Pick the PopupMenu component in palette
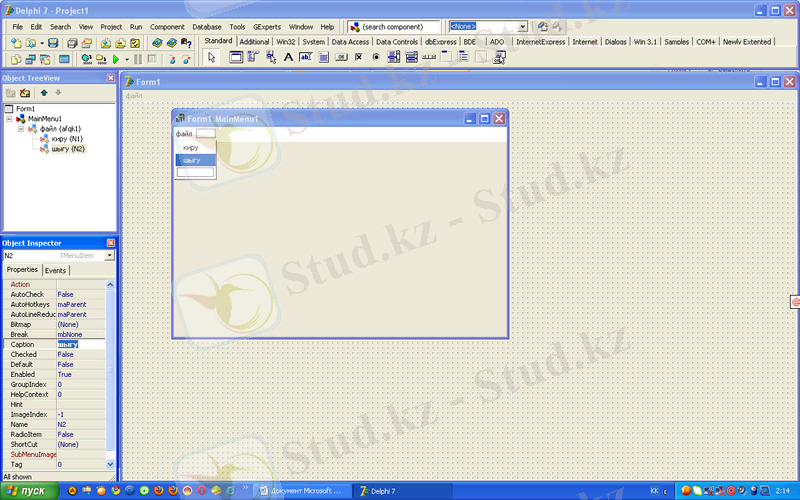Image resolution: width=800 pixels, height=500 pixels. pyautogui.click(x=271, y=57)
